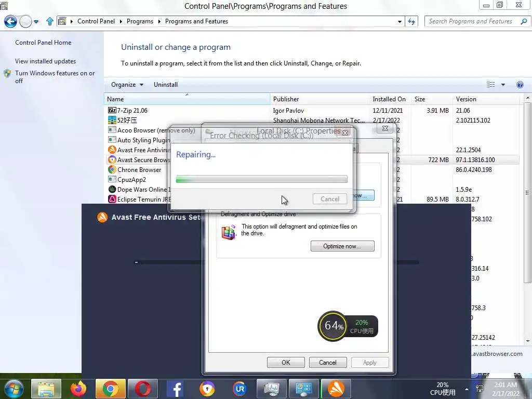This screenshot has height=399, width=532.
Task: Select the 52好压 program icon
Action: tap(112, 120)
